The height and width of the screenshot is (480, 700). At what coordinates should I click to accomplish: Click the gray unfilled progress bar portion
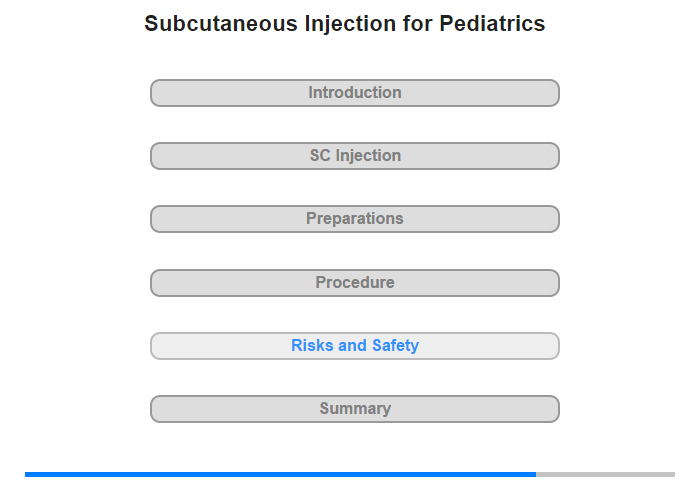[605, 474]
